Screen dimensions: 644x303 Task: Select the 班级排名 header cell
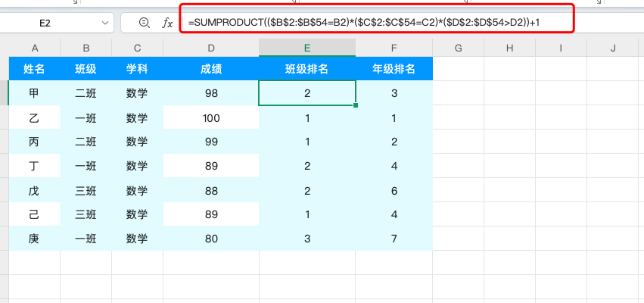tap(306, 69)
